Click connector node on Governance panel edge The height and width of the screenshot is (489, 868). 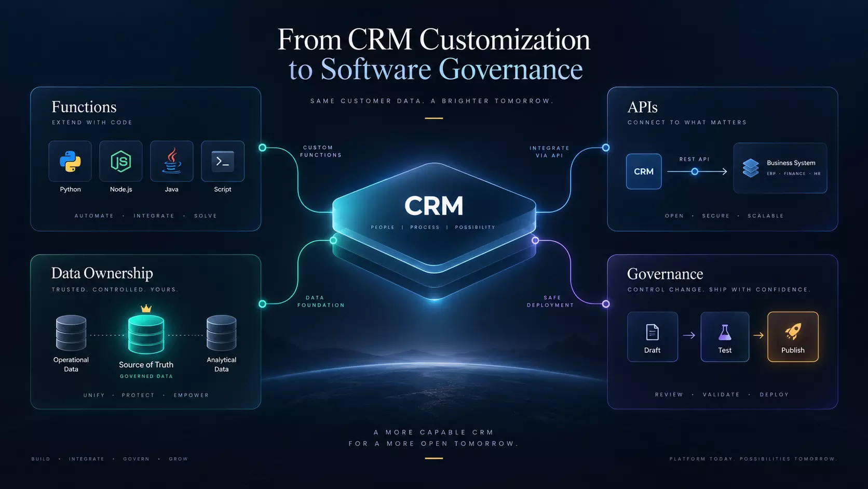[606, 304]
